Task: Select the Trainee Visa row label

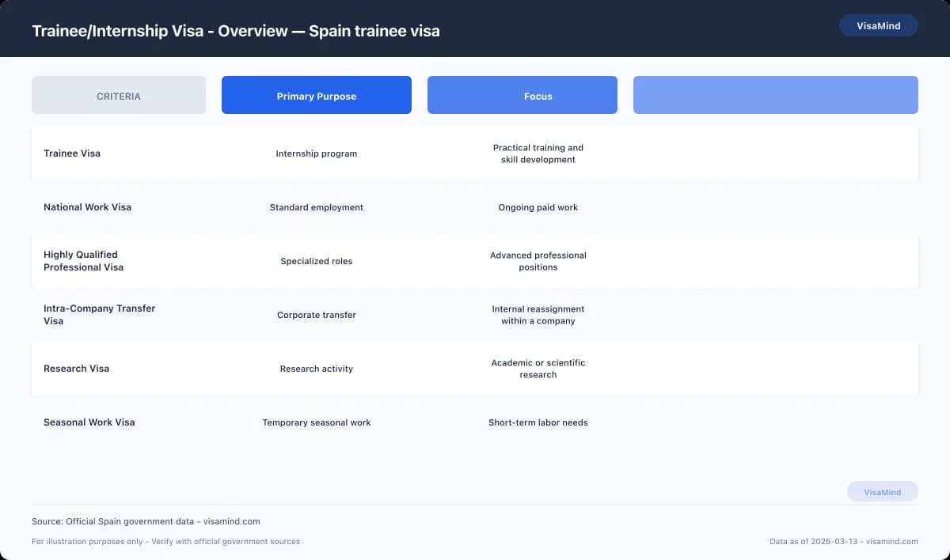Action: 72,153
